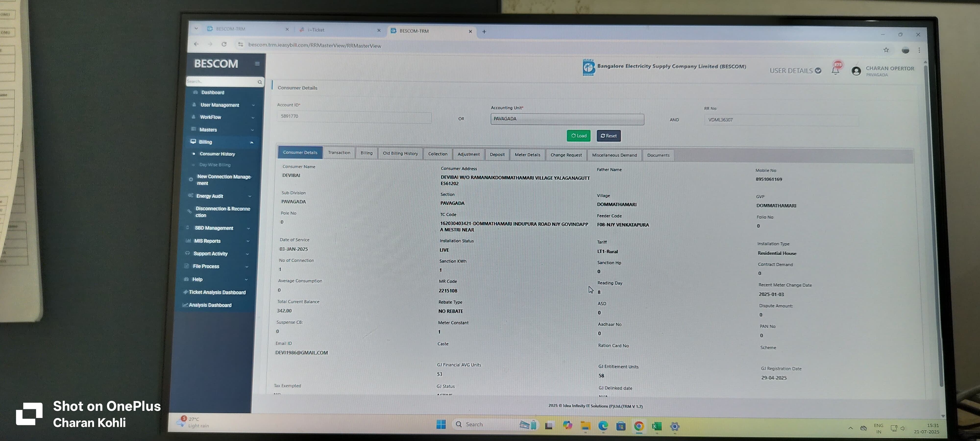Open the weather widget showing 27°C

point(193,422)
